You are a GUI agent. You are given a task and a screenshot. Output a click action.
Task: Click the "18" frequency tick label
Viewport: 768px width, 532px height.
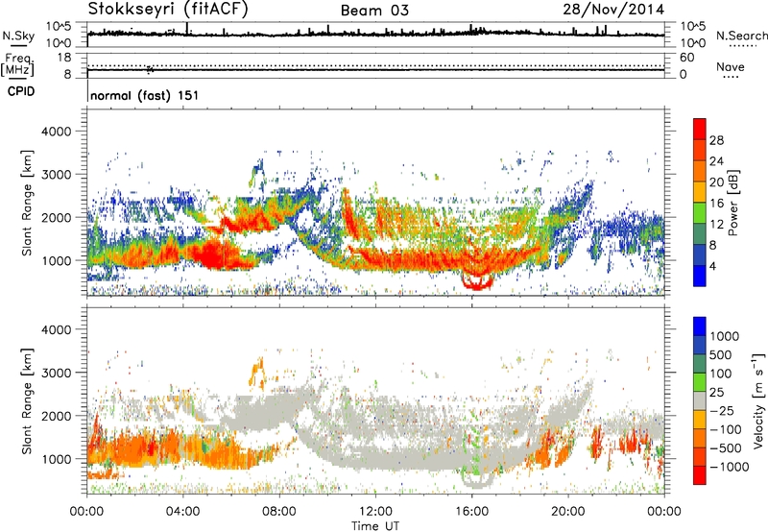tap(64, 58)
